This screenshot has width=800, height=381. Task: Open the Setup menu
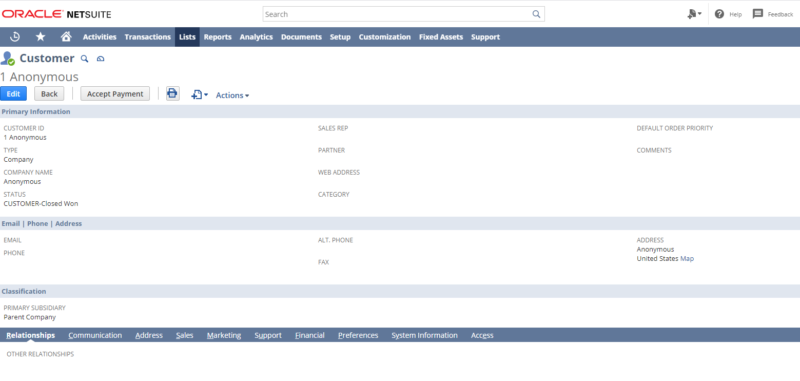340,37
